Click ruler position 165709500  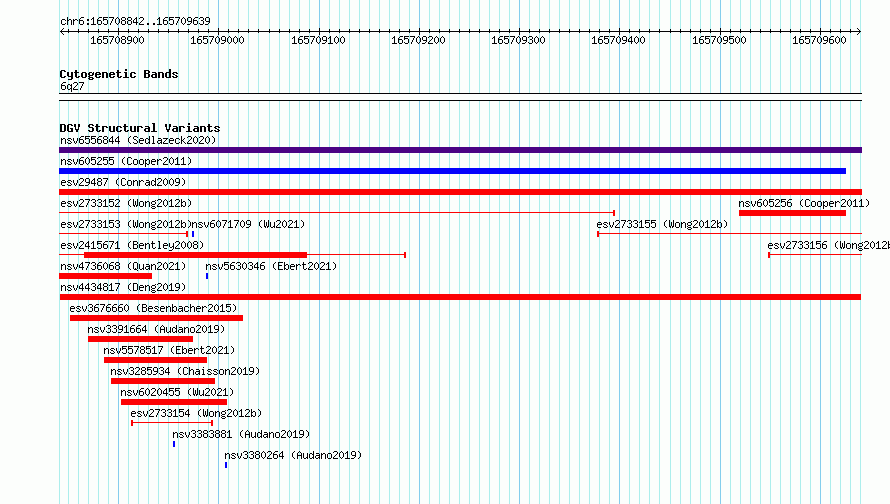pyautogui.click(x=719, y=40)
